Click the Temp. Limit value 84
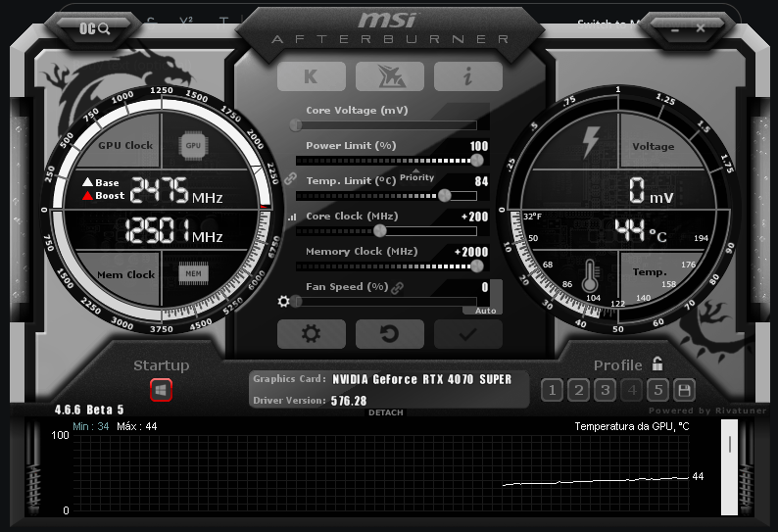Image resolution: width=778 pixels, height=532 pixels. pos(481,181)
